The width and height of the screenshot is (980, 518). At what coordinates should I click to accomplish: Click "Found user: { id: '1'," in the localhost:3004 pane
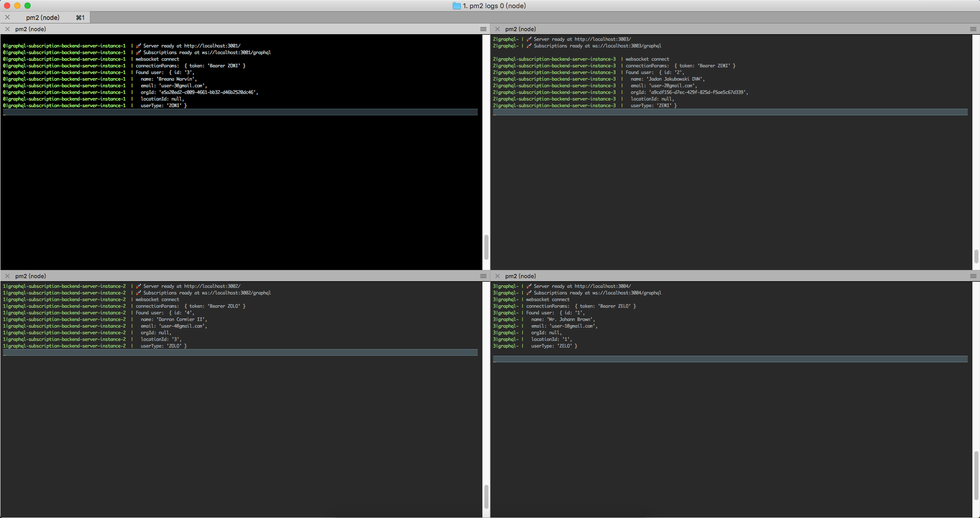click(x=555, y=313)
